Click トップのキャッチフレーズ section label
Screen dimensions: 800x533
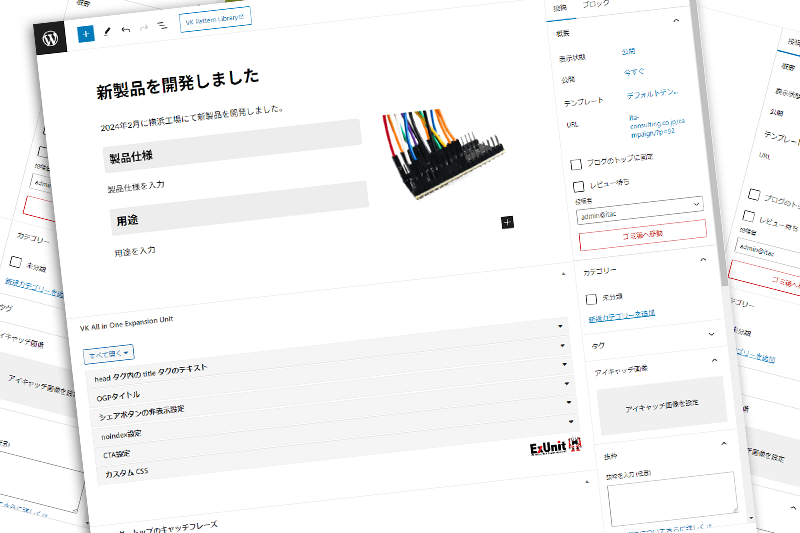click(x=176, y=528)
